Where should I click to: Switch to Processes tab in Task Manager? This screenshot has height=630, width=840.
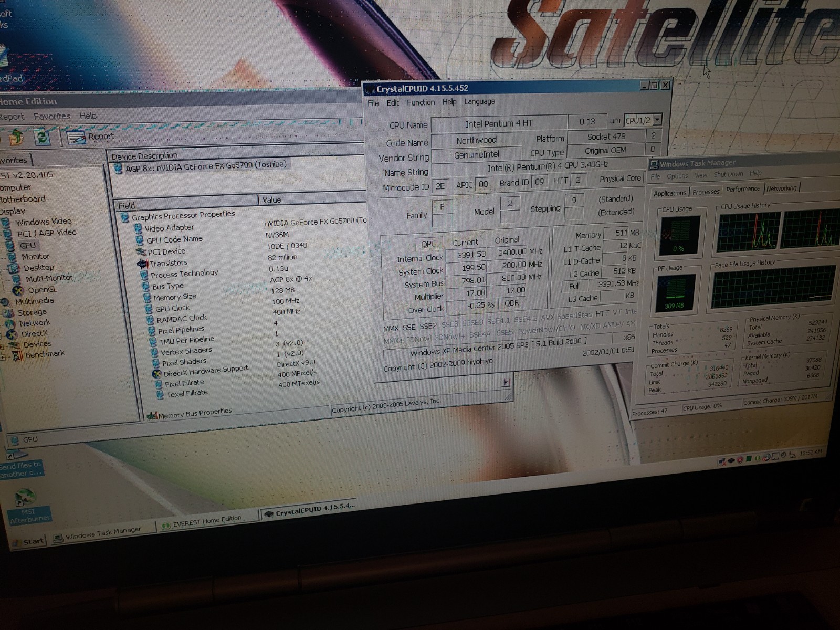706,192
